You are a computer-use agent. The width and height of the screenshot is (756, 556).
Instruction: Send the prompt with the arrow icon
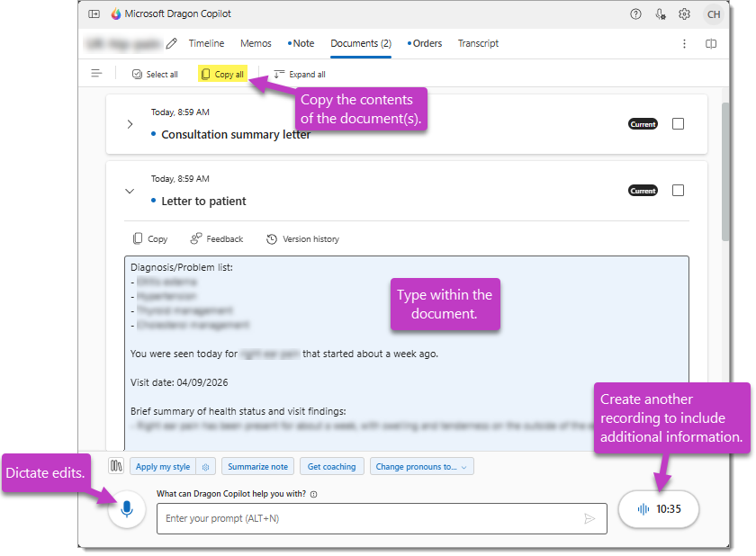click(x=591, y=518)
